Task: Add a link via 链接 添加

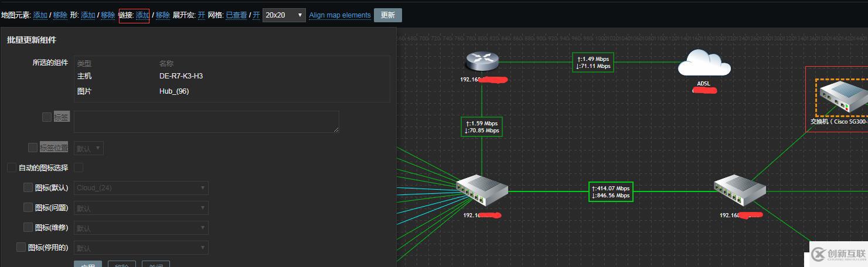Action: click(142, 15)
